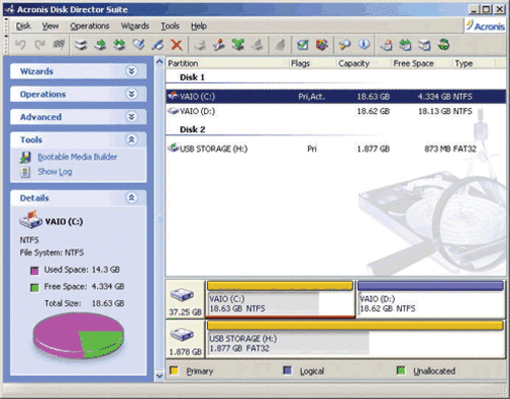510x399 pixels.
Task: Click the green checkmark Check partition icon
Action: tap(303, 45)
